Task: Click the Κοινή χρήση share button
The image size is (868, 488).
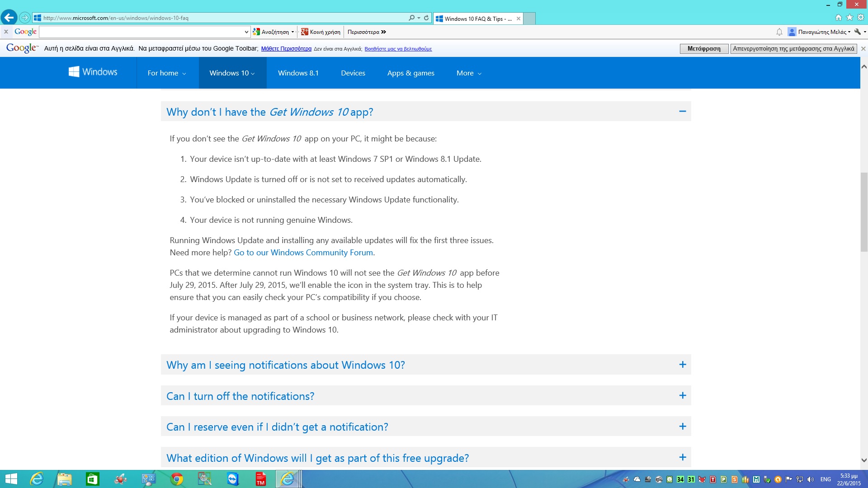Action: tap(321, 32)
